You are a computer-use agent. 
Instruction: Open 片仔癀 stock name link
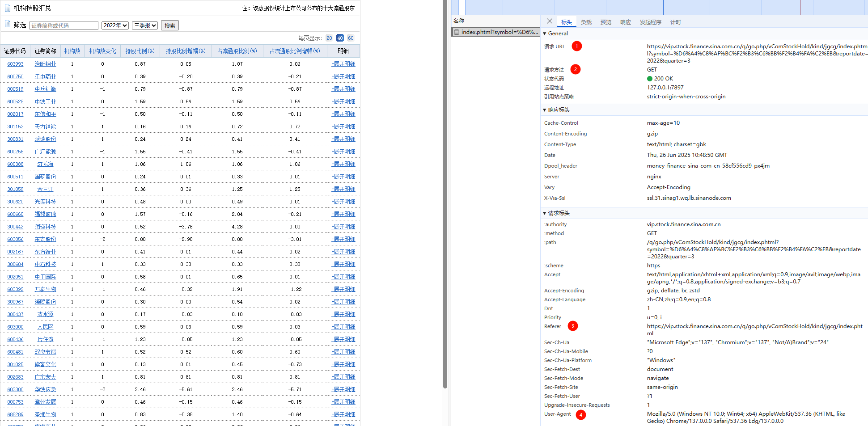(46, 339)
